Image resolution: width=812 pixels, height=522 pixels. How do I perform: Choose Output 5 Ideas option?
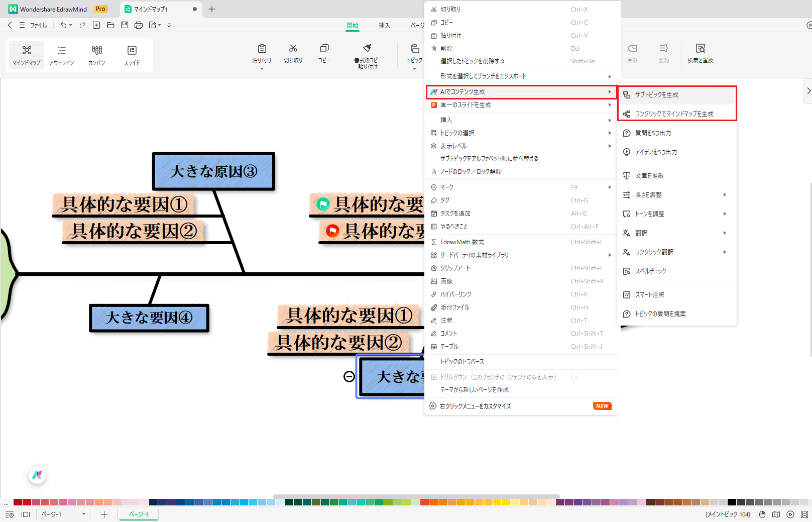click(x=677, y=152)
